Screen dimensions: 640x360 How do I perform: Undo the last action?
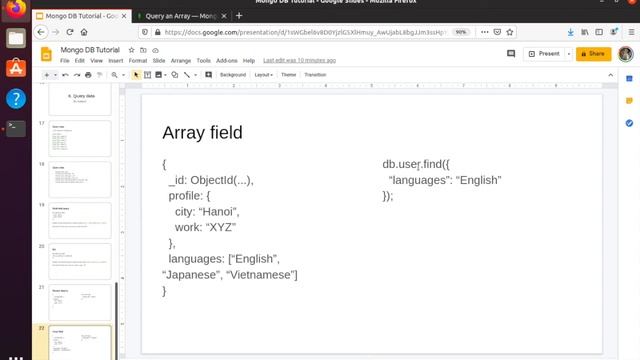click(x=65, y=75)
